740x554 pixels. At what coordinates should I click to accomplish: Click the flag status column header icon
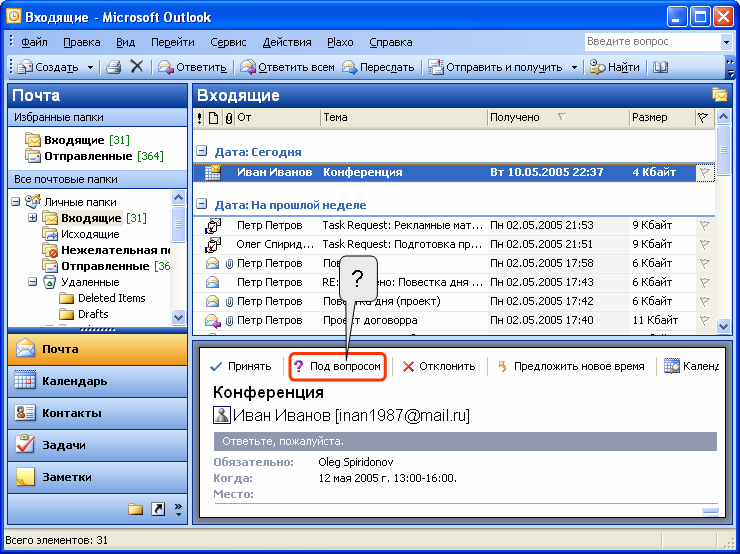pos(703,118)
